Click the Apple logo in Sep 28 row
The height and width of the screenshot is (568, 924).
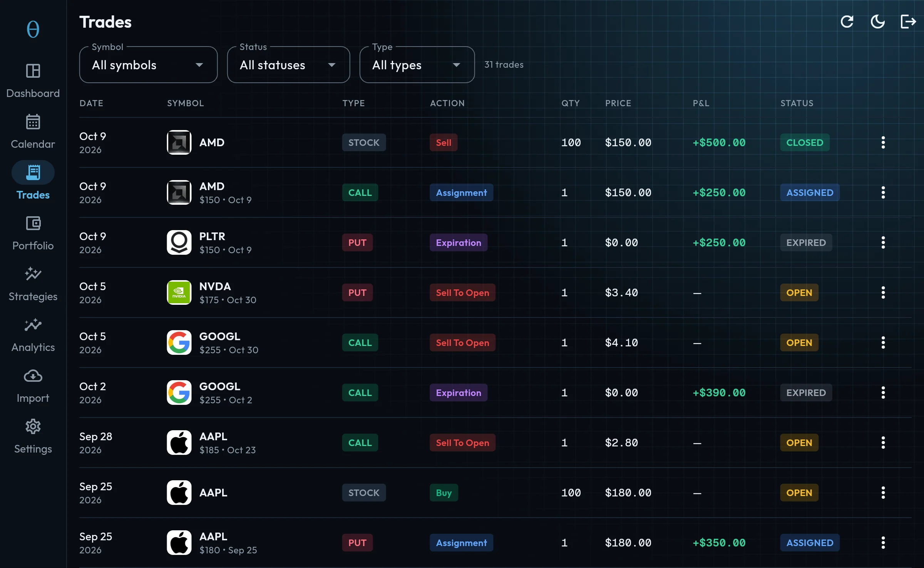(x=179, y=443)
